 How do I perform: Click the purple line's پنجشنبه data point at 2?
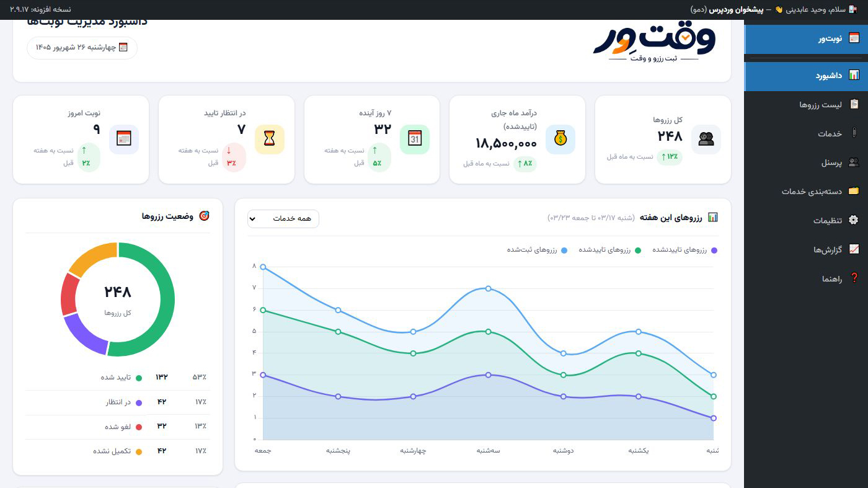pos(338,397)
